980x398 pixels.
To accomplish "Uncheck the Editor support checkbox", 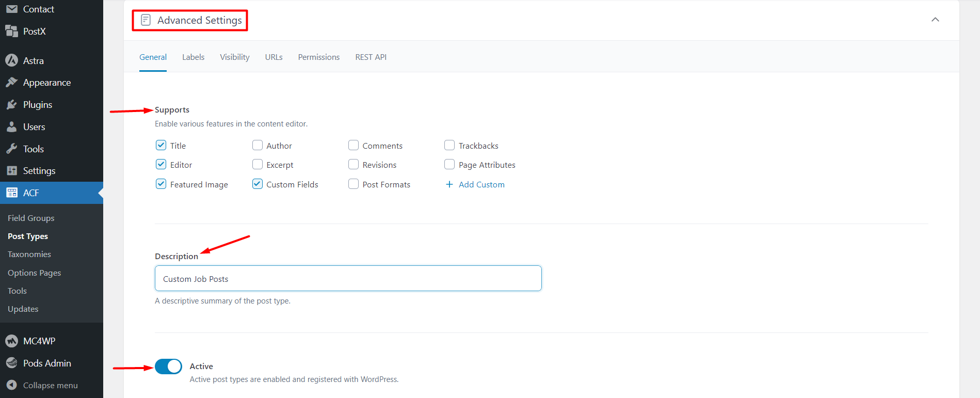I will coord(160,164).
